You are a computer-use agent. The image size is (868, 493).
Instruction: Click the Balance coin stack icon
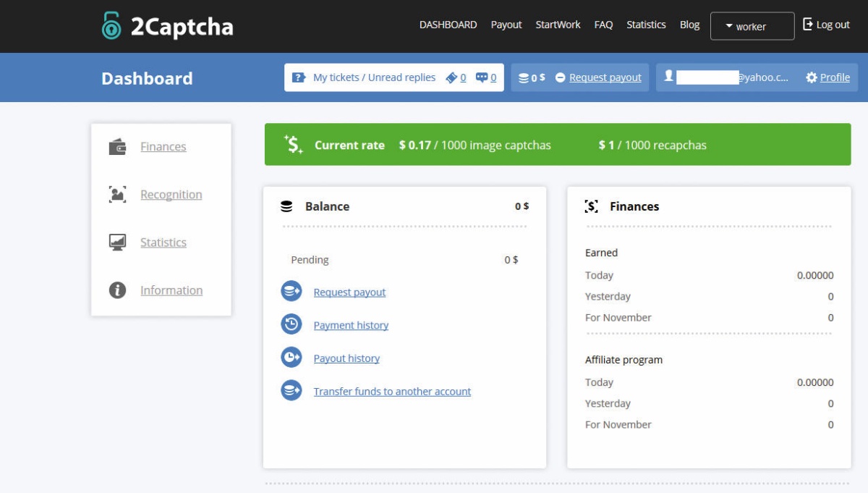pos(286,206)
